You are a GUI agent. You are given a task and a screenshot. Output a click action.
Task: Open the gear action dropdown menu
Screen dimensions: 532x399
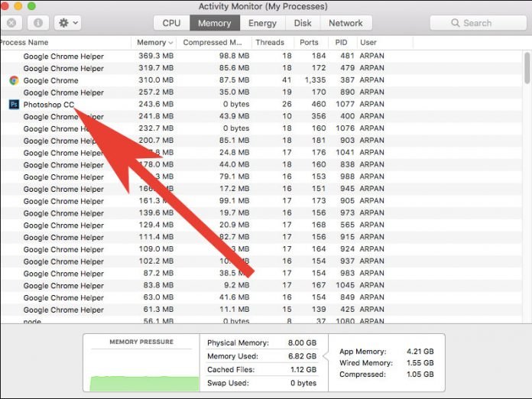click(x=67, y=23)
